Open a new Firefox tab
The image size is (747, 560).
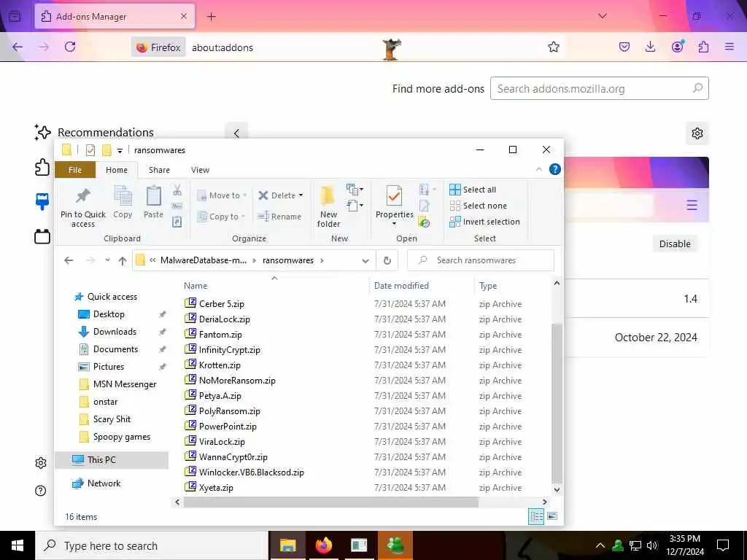coord(212,16)
